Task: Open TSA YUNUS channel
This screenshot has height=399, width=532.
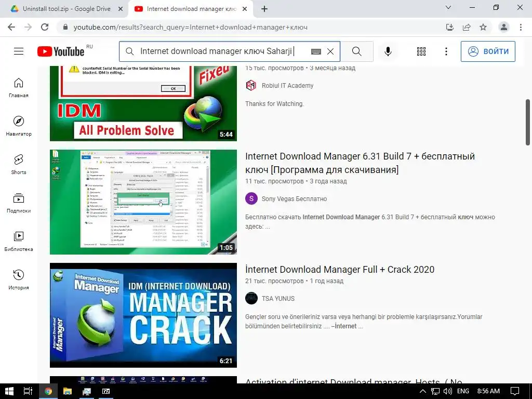Action: coord(278,299)
